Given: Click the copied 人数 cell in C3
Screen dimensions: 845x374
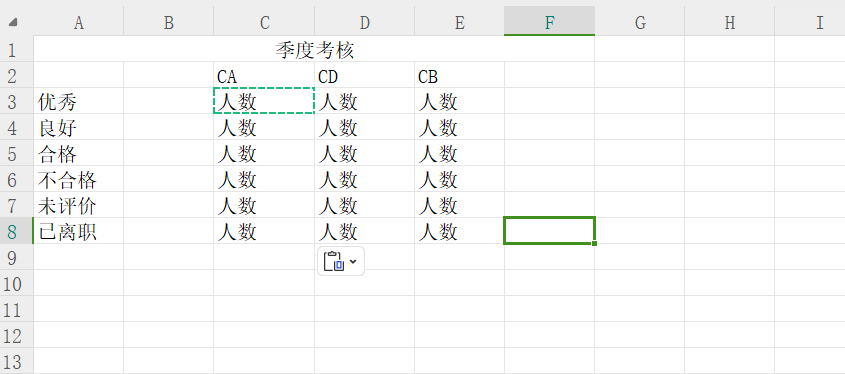Looking at the screenshot, I should [x=264, y=101].
